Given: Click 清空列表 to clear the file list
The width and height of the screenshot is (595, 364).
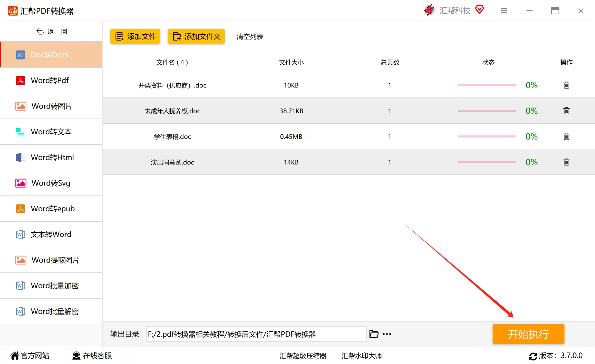Looking at the screenshot, I should [250, 37].
